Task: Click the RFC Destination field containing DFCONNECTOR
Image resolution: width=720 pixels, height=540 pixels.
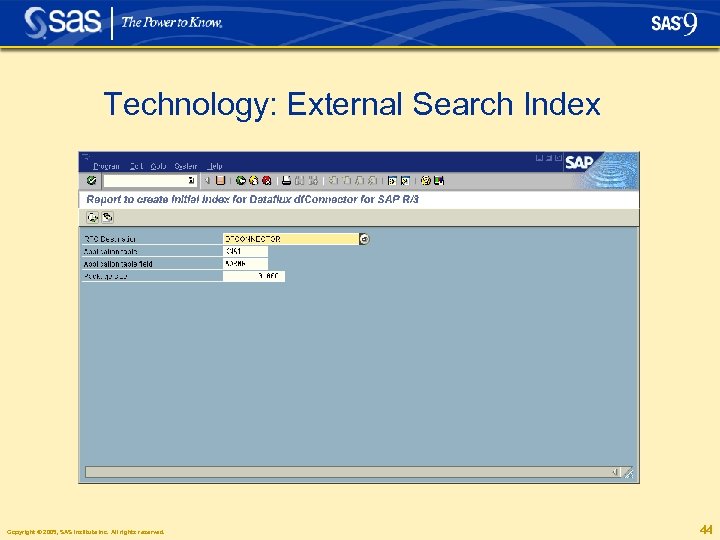Action: [x=291, y=239]
